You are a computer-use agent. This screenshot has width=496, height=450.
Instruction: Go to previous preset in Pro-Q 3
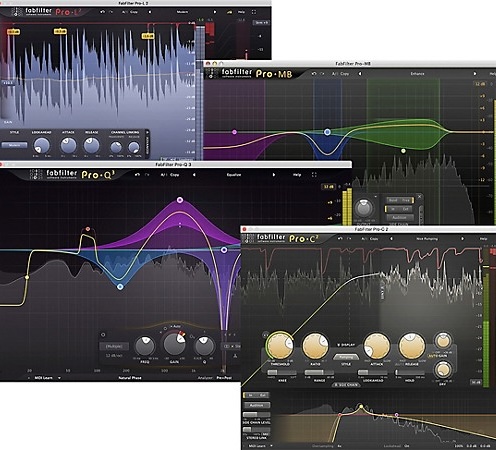pyautogui.click(x=194, y=175)
